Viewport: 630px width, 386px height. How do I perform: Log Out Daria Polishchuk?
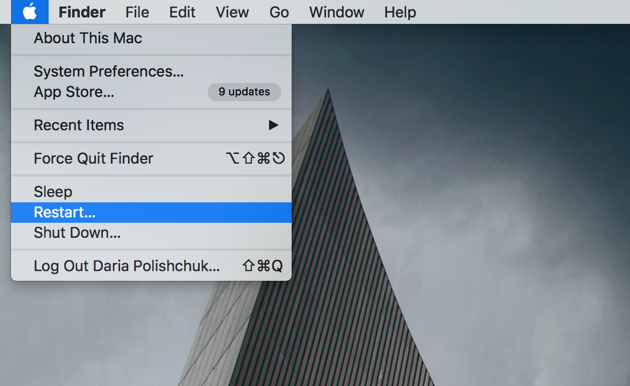(x=151, y=266)
